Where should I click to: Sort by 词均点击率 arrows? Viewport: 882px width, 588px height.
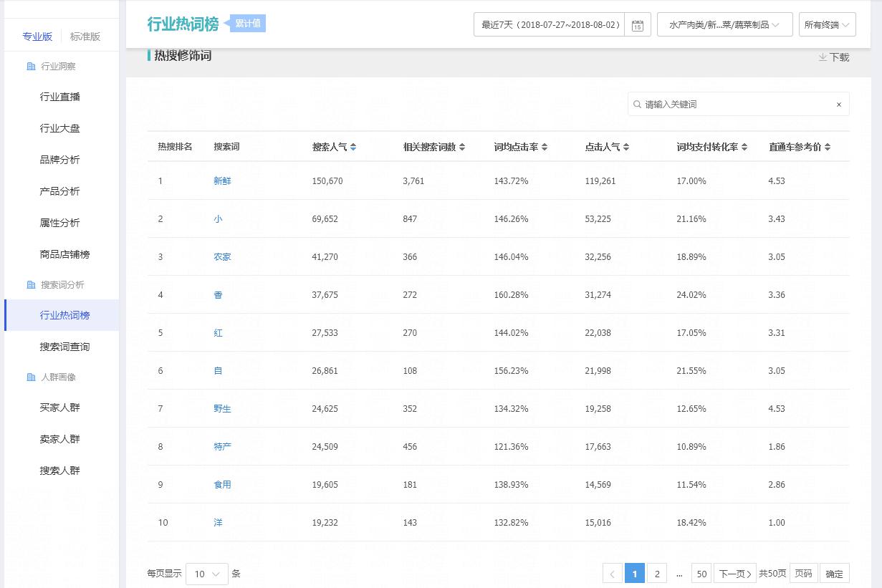545,147
